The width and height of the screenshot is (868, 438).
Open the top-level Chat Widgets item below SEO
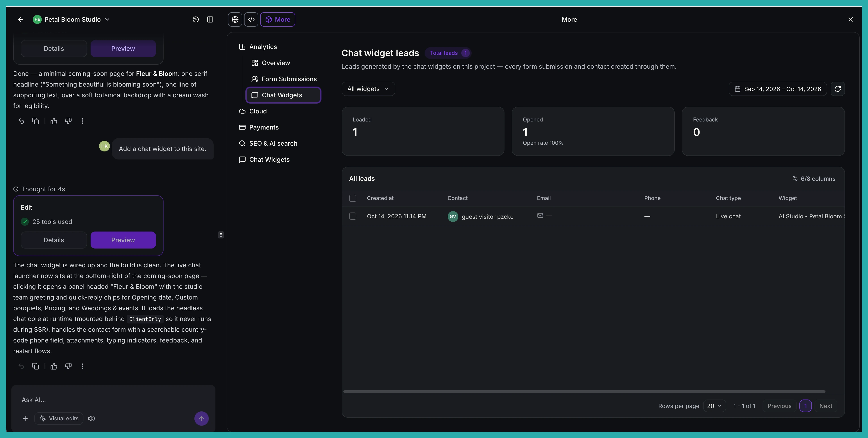tap(264, 160)
